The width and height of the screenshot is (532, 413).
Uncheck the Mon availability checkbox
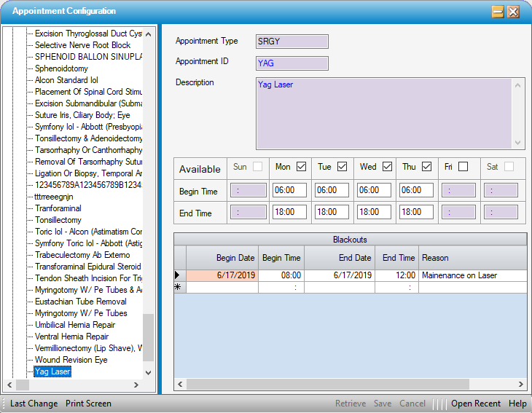[x=301, y=167]
